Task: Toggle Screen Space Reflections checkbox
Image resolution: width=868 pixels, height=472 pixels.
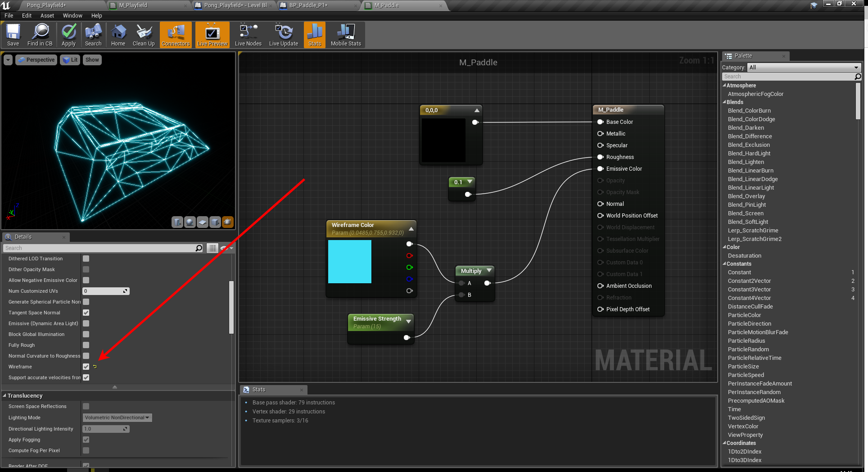Action: coord(86,406)
